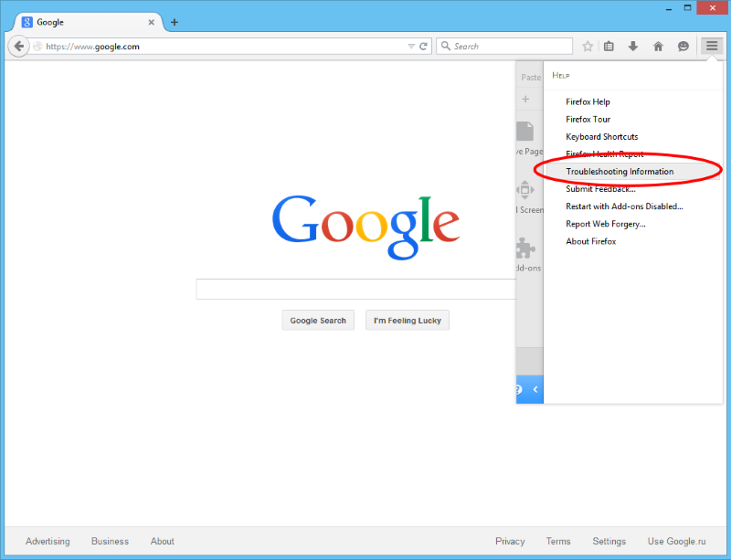Open the Business footer link
This screenshot has height=560, width=731.
point(110,541)
